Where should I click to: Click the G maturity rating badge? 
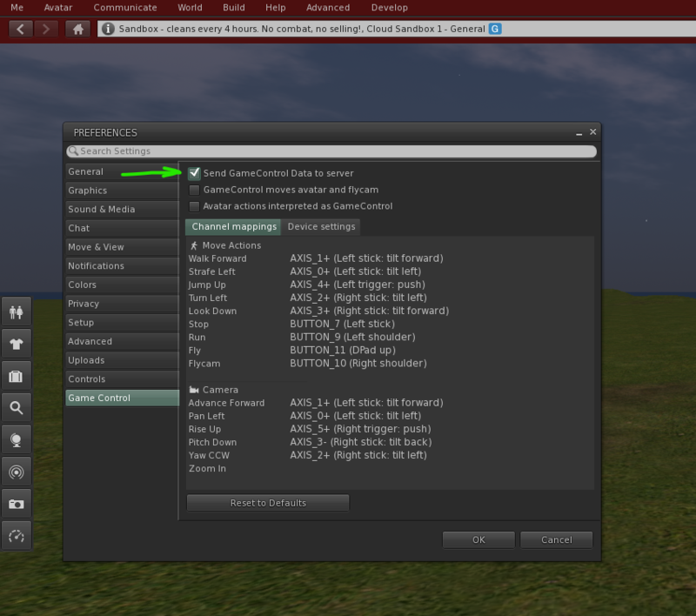(x=495, y=28)
